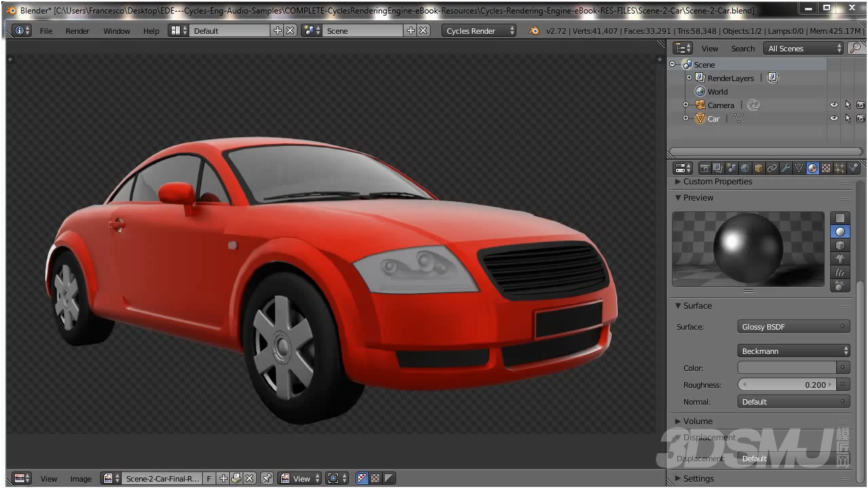Open the Texture properties tab checker icon
868x489 pixels.
pyautogui.click(x=826, y=168)
